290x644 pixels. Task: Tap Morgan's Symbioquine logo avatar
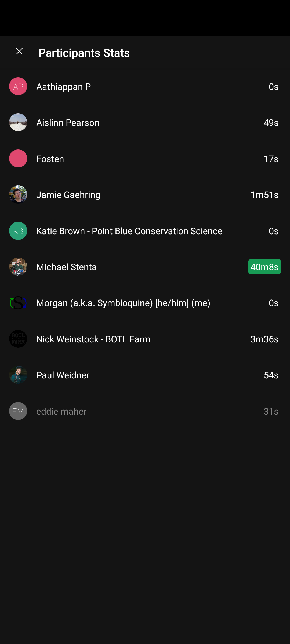click(18, 303)
